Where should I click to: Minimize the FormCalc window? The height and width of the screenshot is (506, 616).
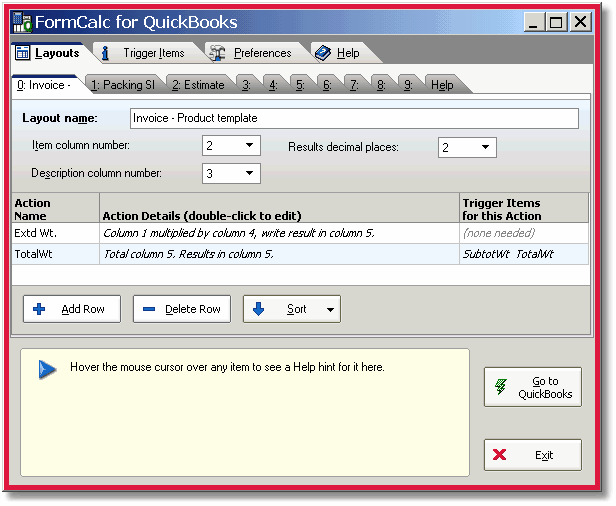pos(534,22)
